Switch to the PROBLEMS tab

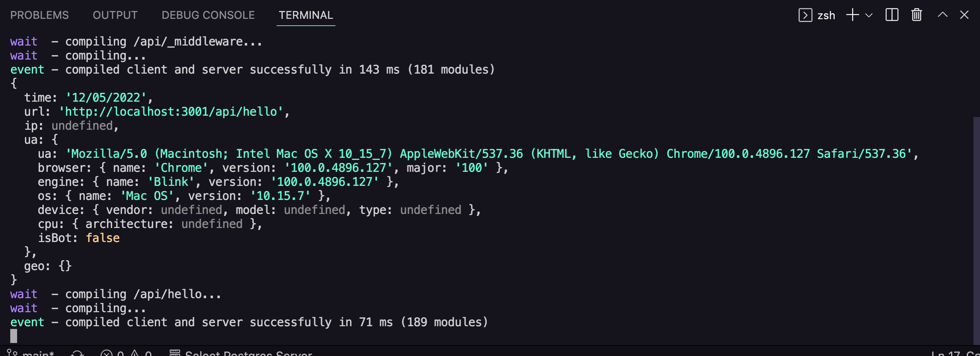pos(39,15)
